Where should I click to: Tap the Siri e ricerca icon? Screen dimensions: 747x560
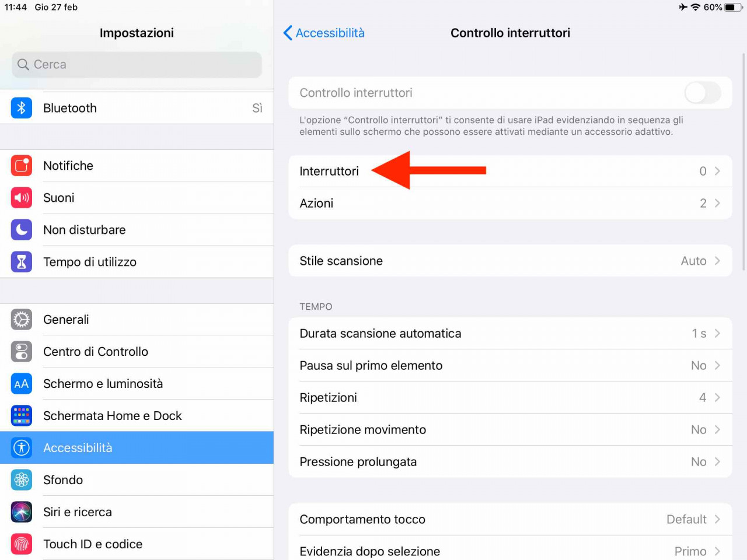point(22,512)
